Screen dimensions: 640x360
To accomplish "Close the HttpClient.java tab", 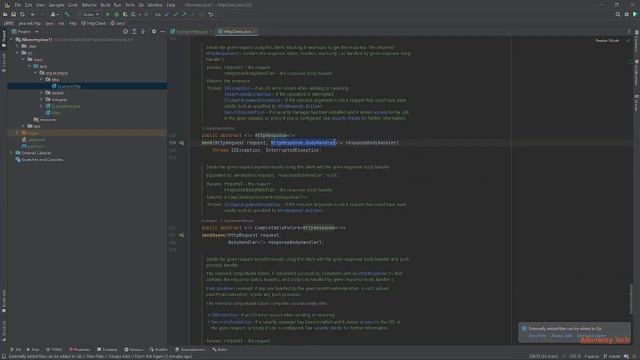I will pos(255,31).
